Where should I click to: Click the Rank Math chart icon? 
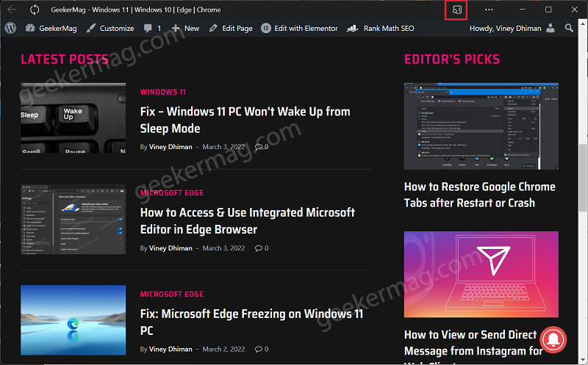pos(352,29)
